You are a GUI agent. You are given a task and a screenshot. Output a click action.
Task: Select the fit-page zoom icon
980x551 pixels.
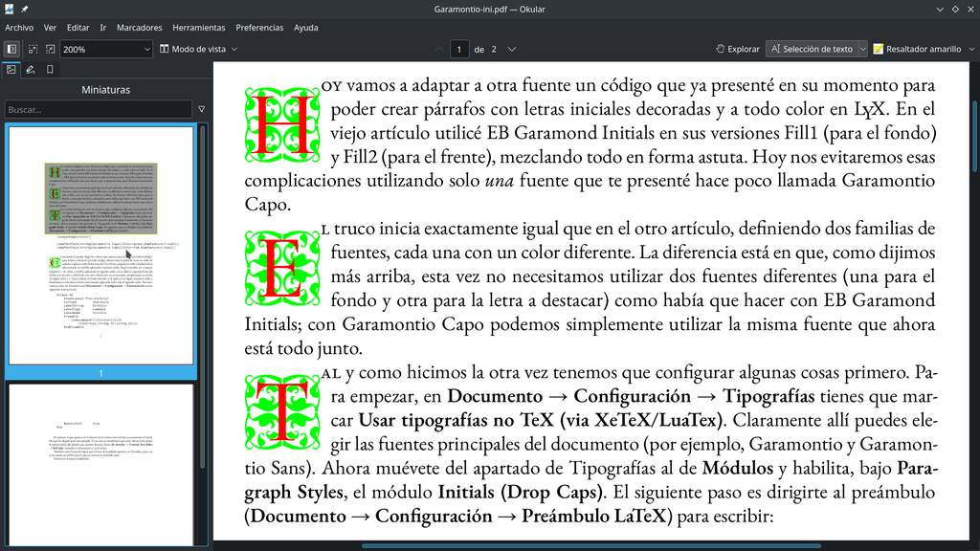tap(50, 49)
